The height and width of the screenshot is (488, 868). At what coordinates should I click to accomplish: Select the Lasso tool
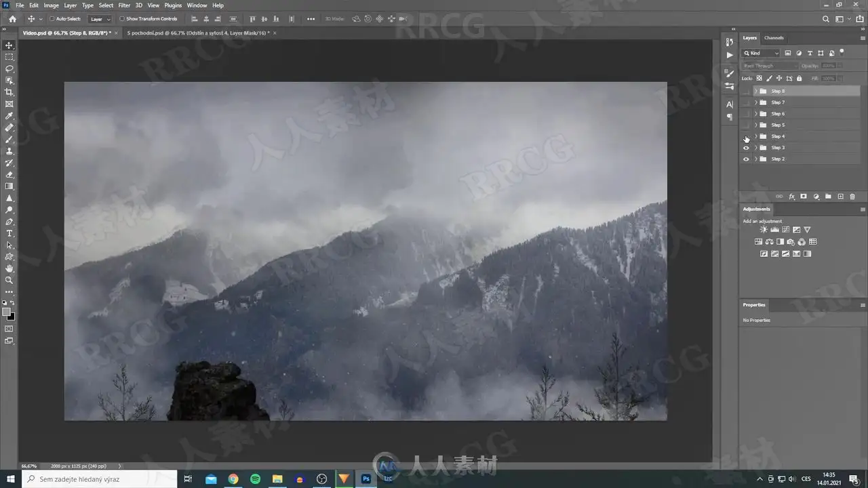point(9,68)
